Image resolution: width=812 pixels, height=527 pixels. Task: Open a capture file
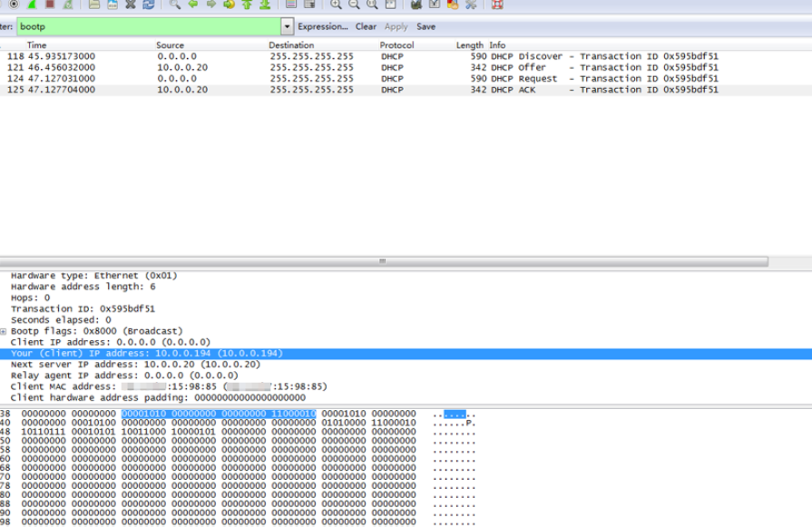[x=94, y=5]
